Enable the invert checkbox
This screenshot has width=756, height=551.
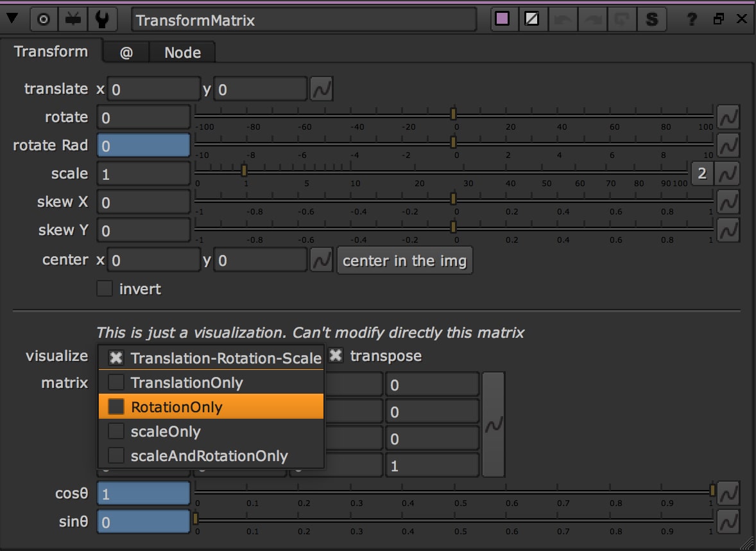click(105, 288)
